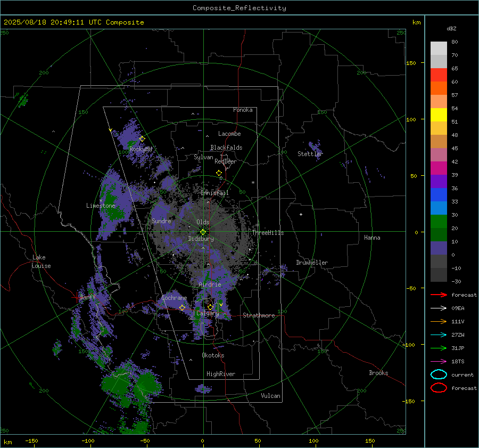
Task: Click the Composite_Reflectivity title text
Action: 240,8
